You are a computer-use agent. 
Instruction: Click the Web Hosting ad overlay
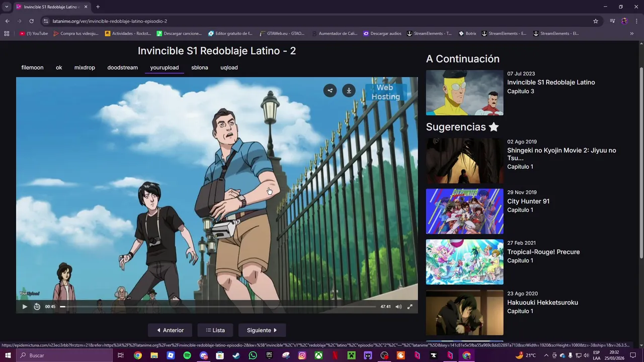(x=385, y=92)
